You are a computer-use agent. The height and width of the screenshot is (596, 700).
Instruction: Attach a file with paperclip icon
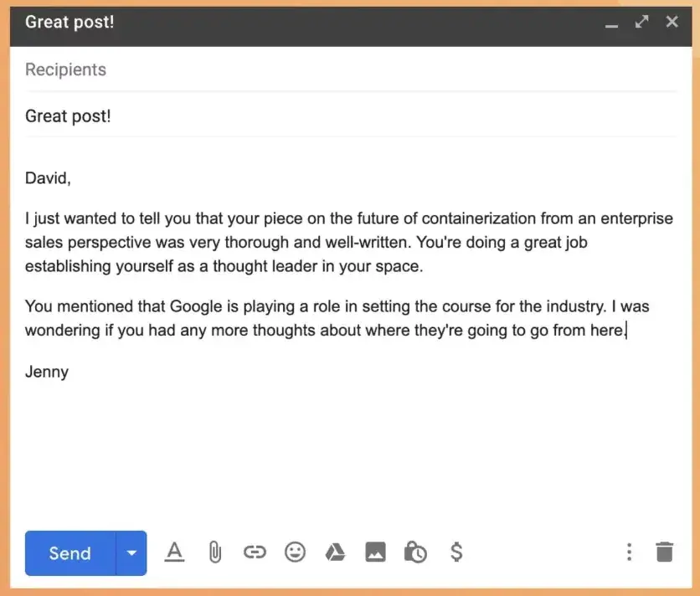pyautogui.click(x=214, y=552)
